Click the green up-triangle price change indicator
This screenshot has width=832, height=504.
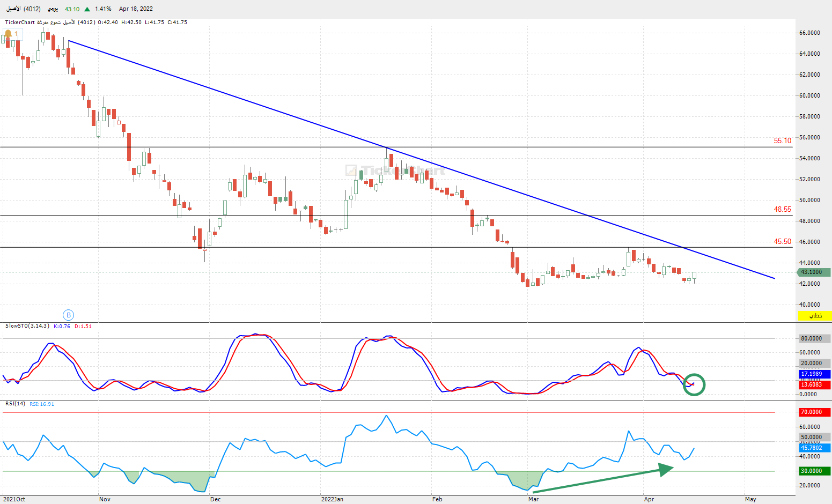[x=87, y=9]
